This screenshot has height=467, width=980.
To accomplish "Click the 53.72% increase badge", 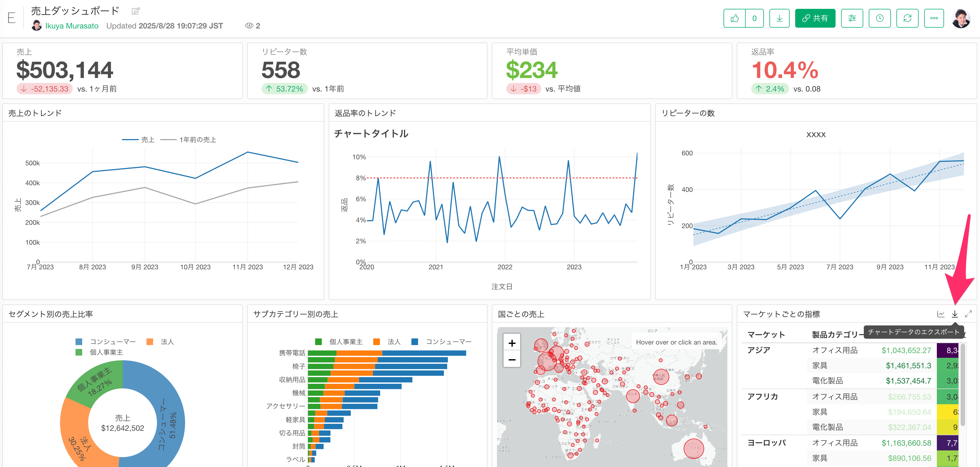I will pyautogui.click(x=284, y=88).
